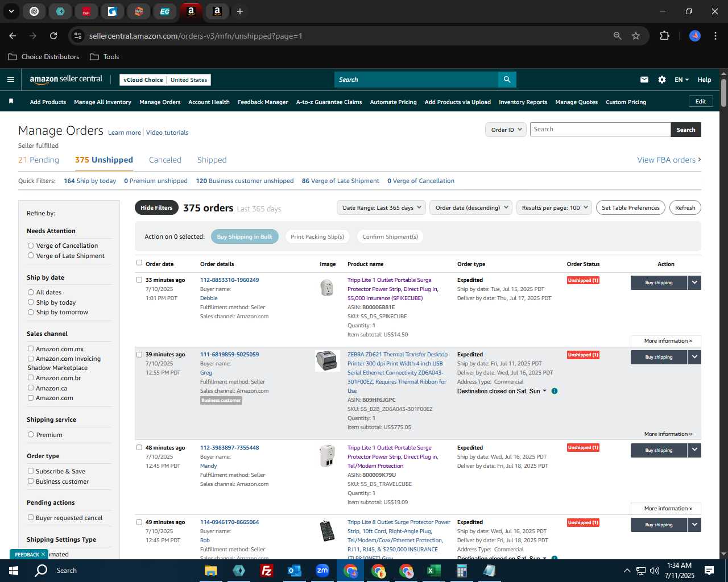Viewport: 728px width, 582px height.
Task: Open Automate Pricing menu item
Action: click(x=393, y=102)
